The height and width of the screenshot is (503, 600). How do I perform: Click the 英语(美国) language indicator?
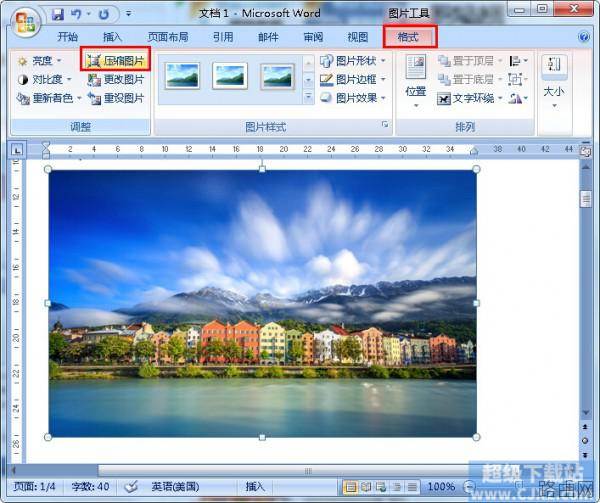(175, 487)
